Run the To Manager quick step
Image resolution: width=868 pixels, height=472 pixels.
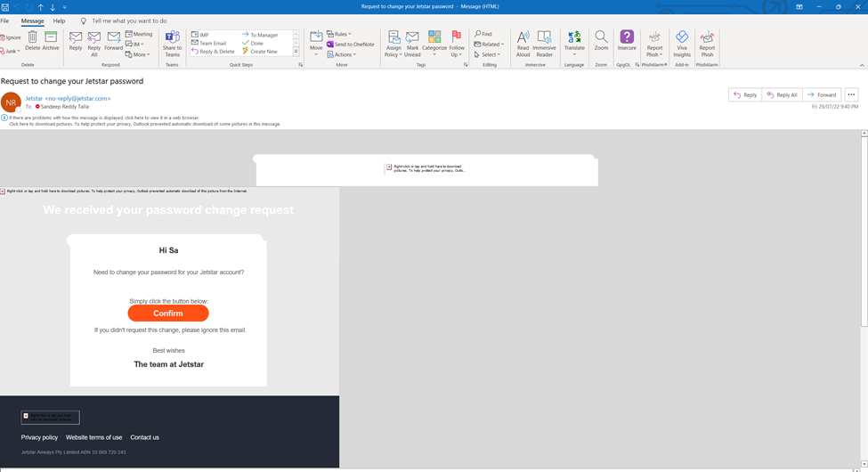click(x=260, y=35)
